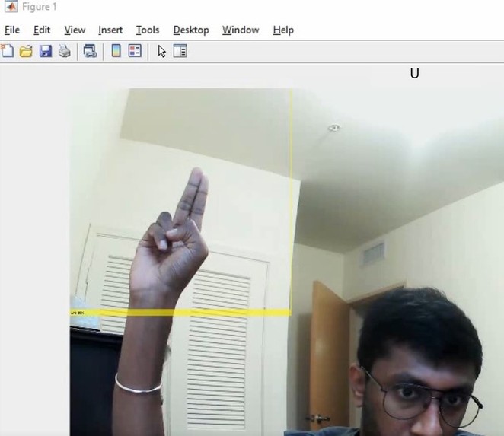Image resolution: width=504 pixels, height=436 pixels.
Task: Open the View menu
Action: point(75,30)
